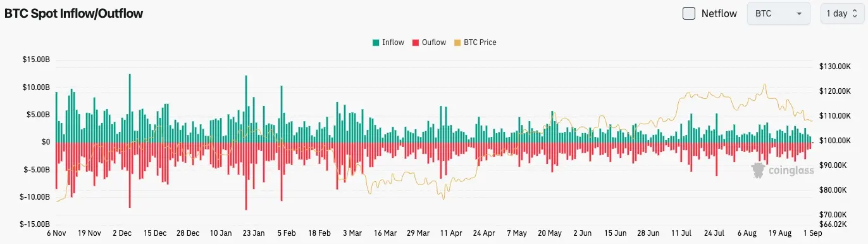Click the red Outflow color swatch
The height and width of the screenshot is (244, 868).
pos(416,42)
